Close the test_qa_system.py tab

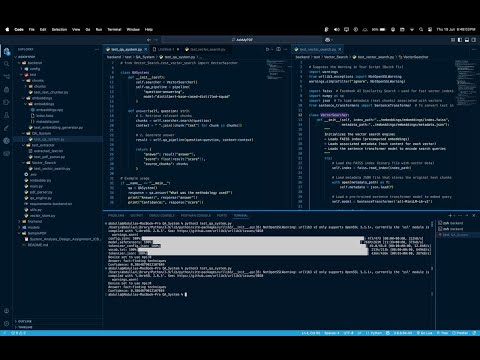[146, 49]
